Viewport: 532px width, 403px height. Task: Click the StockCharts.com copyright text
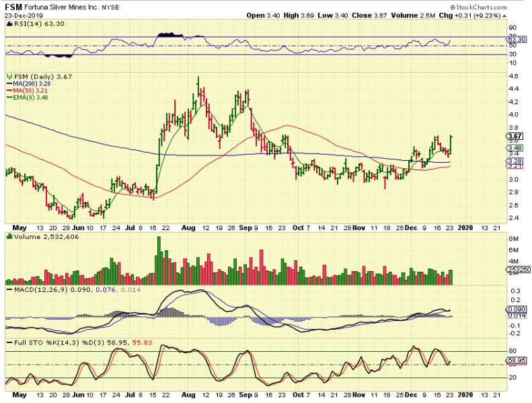point(479,7)
